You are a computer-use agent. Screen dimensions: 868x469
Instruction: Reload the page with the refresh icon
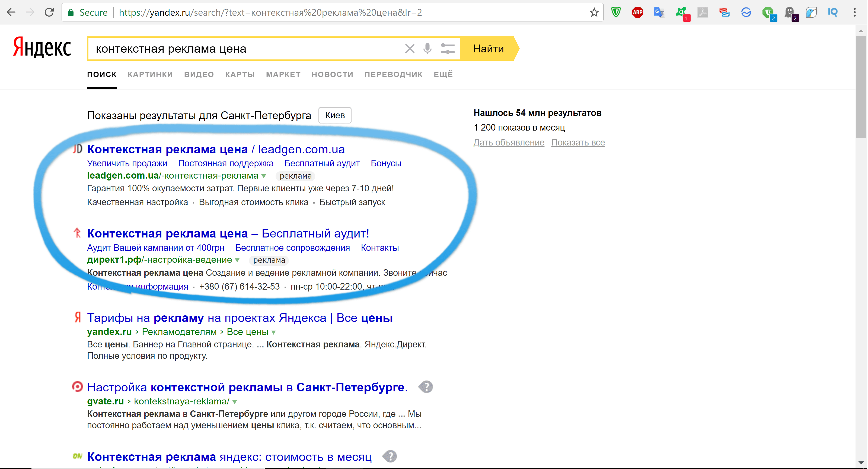pos(50,12)
